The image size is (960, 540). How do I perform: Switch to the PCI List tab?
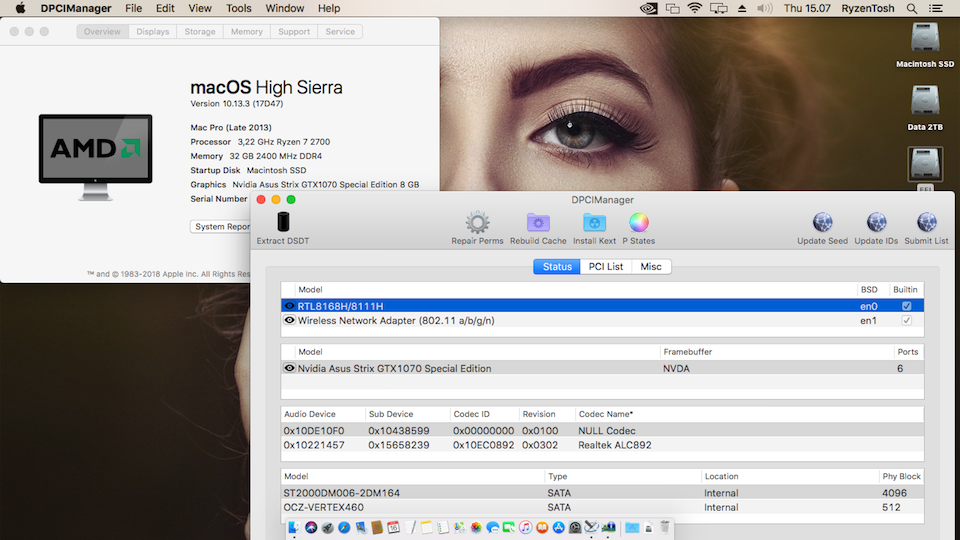(605, 267)
